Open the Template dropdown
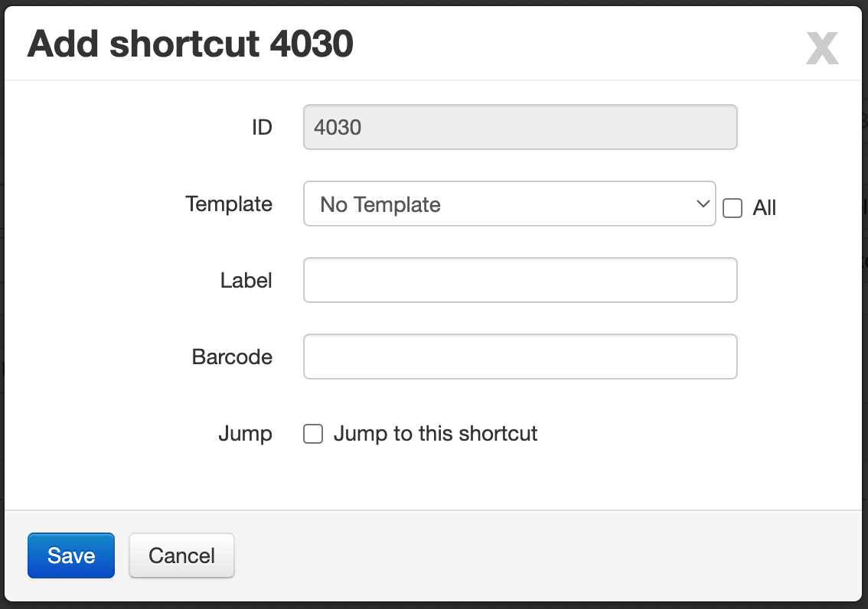The width and height of the screenshot is (868, 609). coord(509,204)
